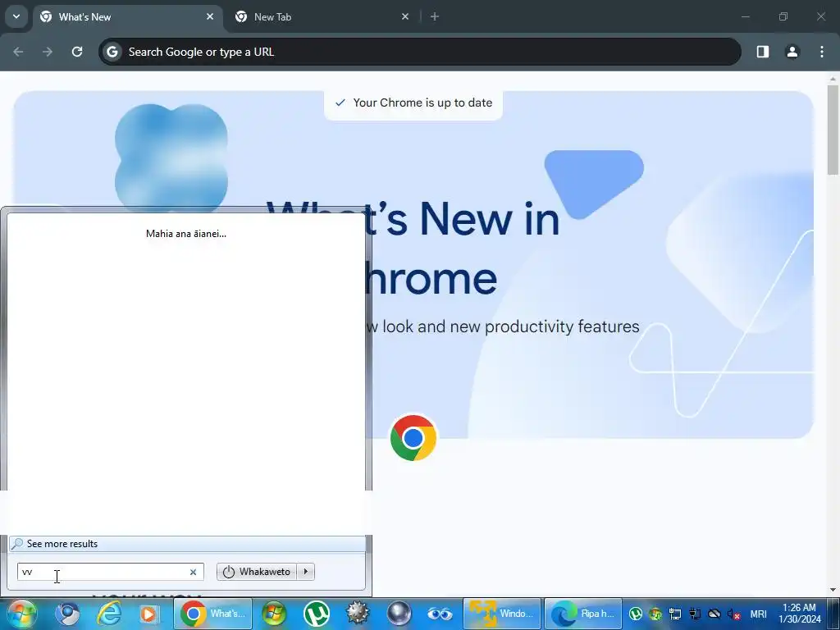Image resolution: width=840 pixels, height=630 pixels.
Task: Focus the Search Google or type a URL box
Action: [419, 52]
